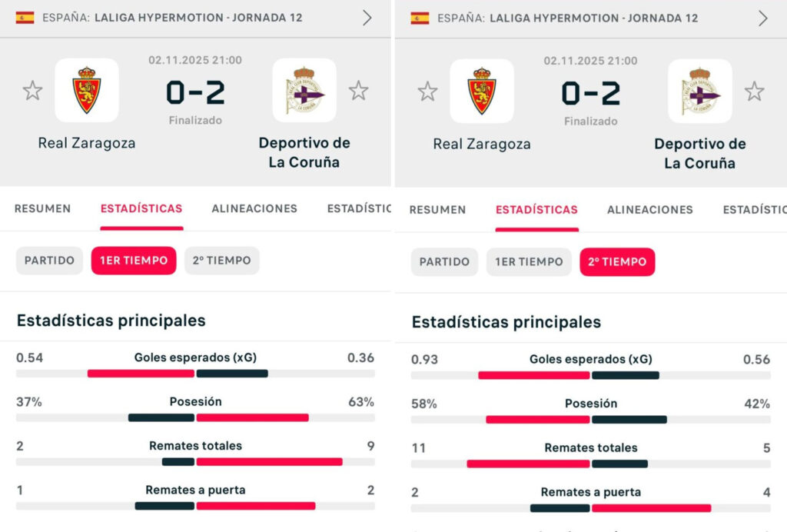Click the 0-2 score in right panel
Viewport: 787px width, 532px height.
pos(590,93)
